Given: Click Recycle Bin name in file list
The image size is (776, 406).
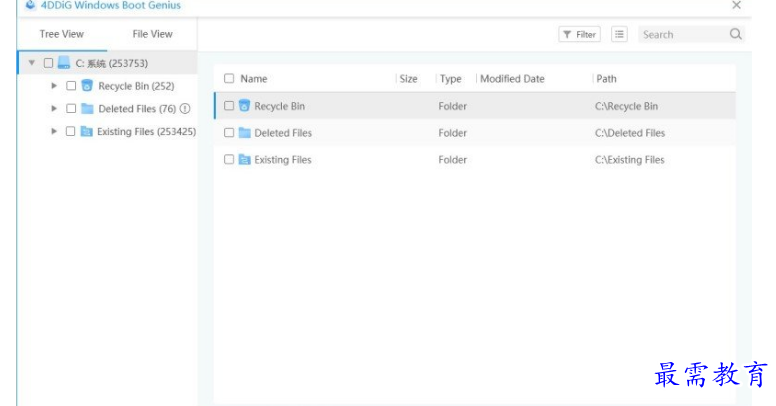Looking at the screenshot, I should tap(280, 106).
